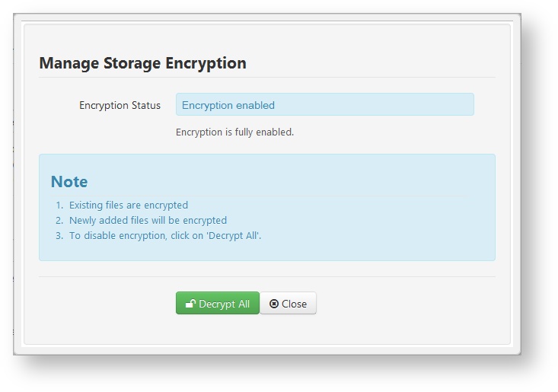Dismiss the dialog using the Close button
Viewport: 558px width, 392px height.
tap(288, 303)
